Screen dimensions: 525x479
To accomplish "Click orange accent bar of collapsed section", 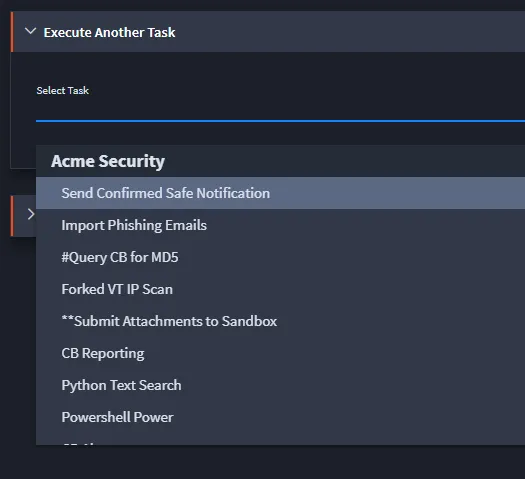I will coord(12,216).
